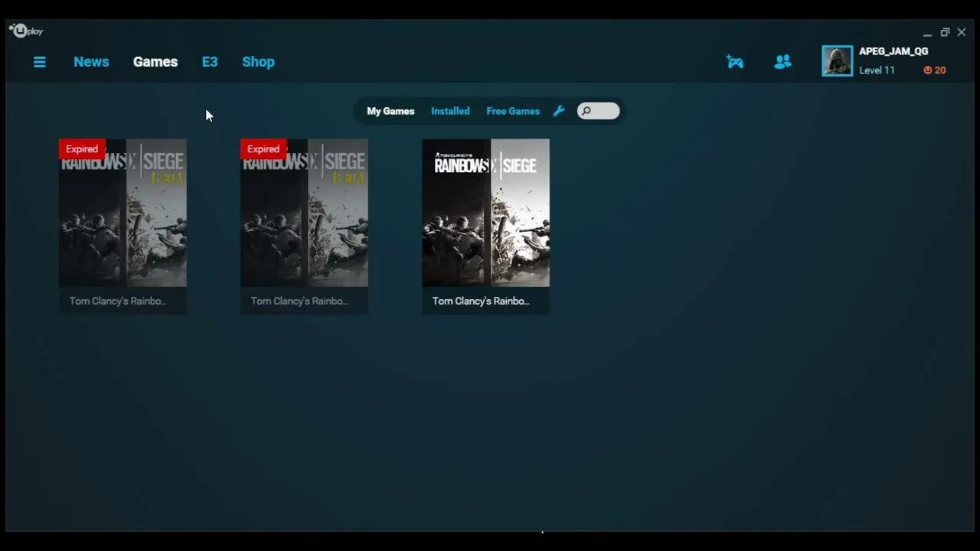Open the friends list icon

click(x=782, y=62)
